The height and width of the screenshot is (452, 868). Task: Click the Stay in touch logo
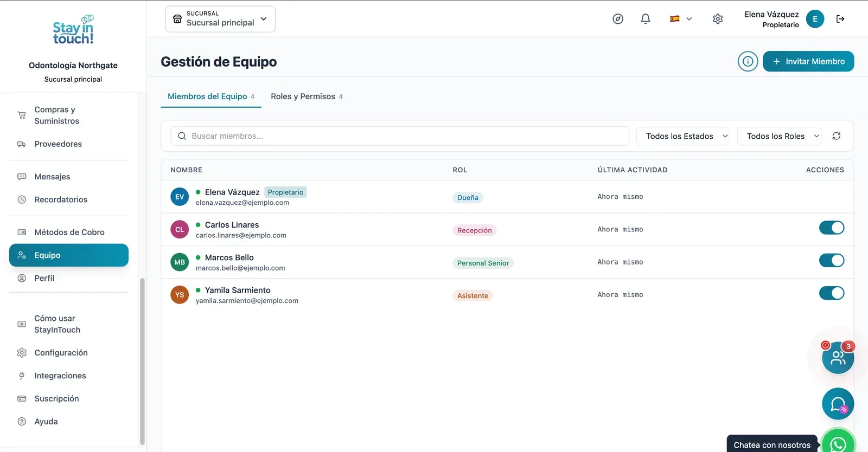click(73, 30)
